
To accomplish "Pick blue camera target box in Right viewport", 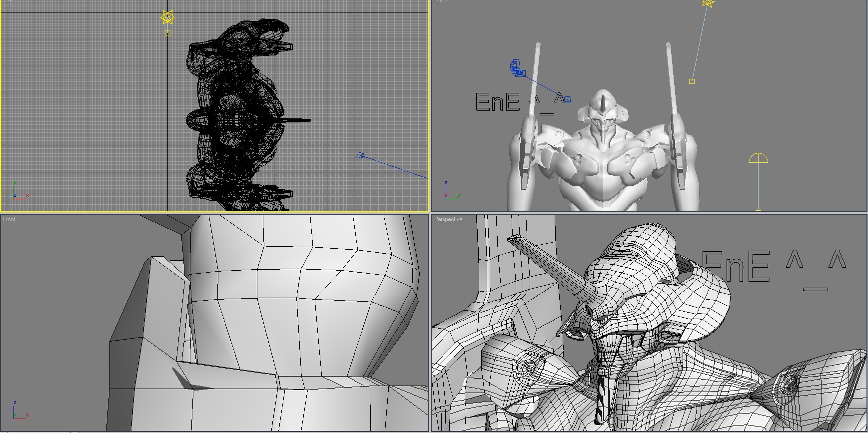I will pyautogui.click(x=567, y=99).
